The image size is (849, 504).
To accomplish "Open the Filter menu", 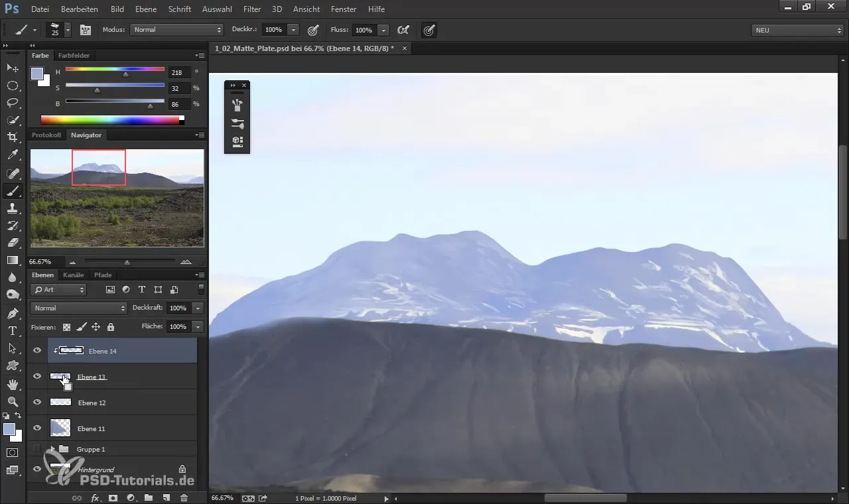I will [252, 9].
